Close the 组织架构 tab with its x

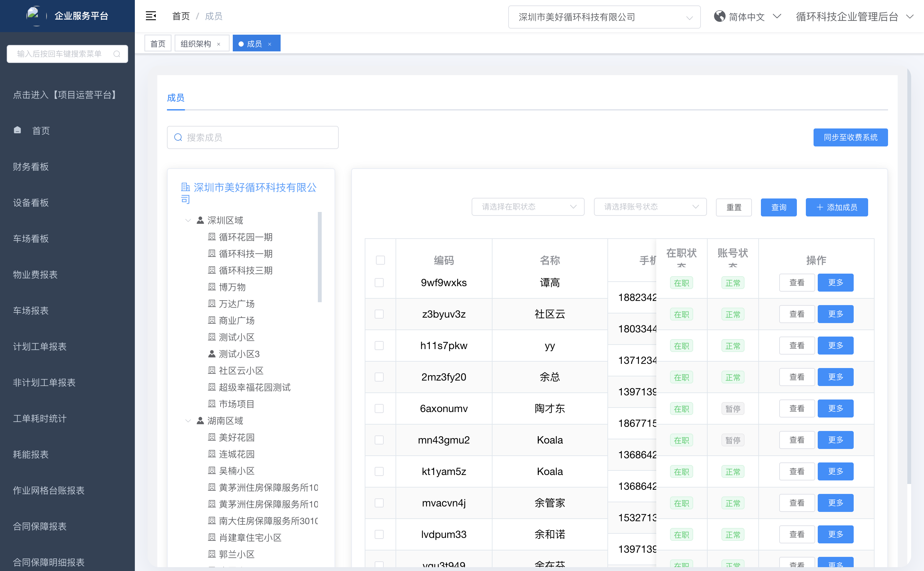(219, 44)
